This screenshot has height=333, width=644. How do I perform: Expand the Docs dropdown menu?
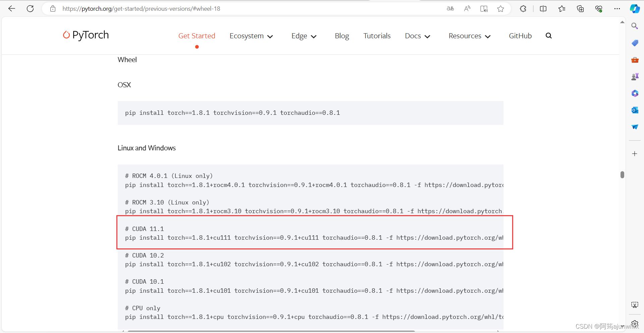coord(417,36)
